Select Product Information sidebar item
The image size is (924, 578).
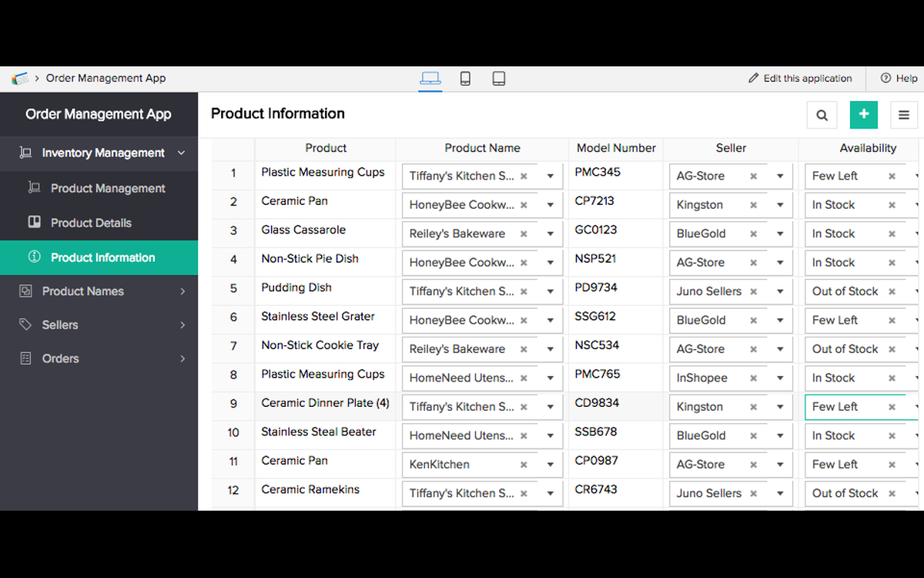click(99, 257)
